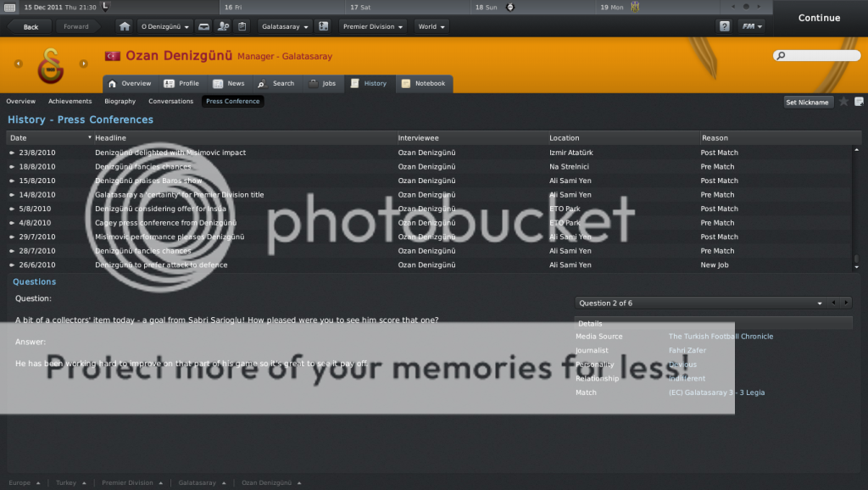Click the Back button
Screen dimensions: 868x490
[x=30, y=26]
